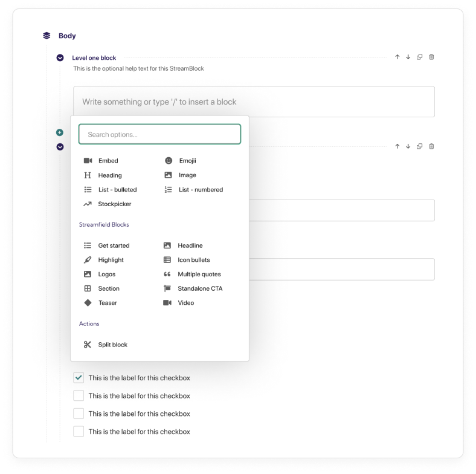Collapse the Level one block chevron
Image resolution: width=476 pixels, height=474 pixels.
coord(60,58)
